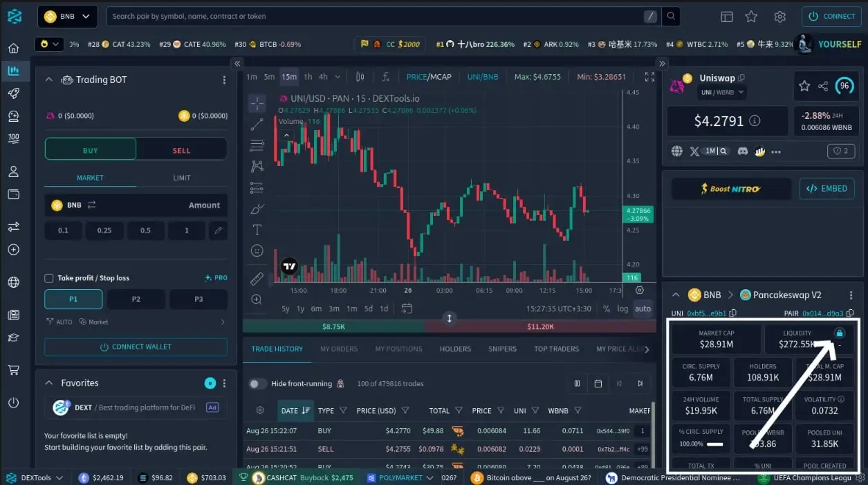This screenshot has width=868, height=485.
Task: Toggle auto scale on chart
Action: click(643, 309)
